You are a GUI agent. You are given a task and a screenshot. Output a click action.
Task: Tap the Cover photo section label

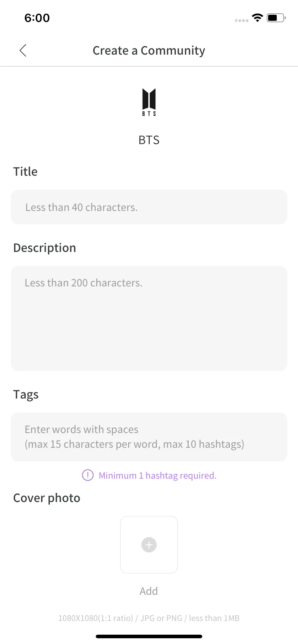pos(47,498)
